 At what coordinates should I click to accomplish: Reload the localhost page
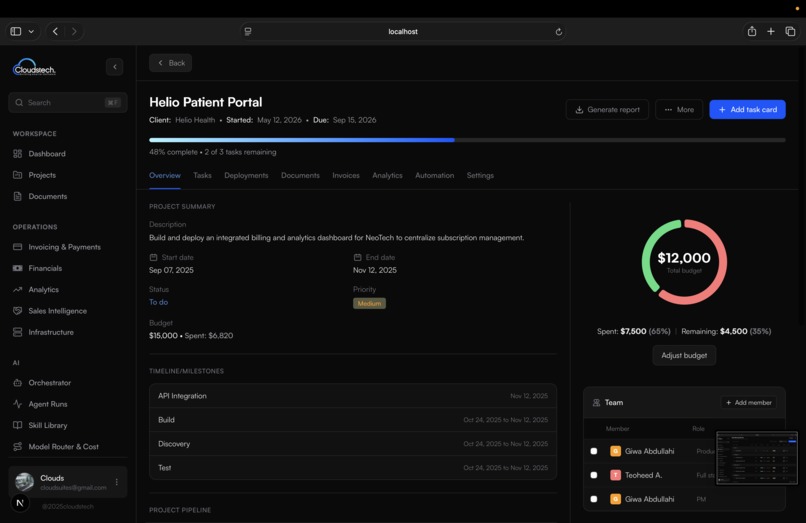click(x=559, y=32)
